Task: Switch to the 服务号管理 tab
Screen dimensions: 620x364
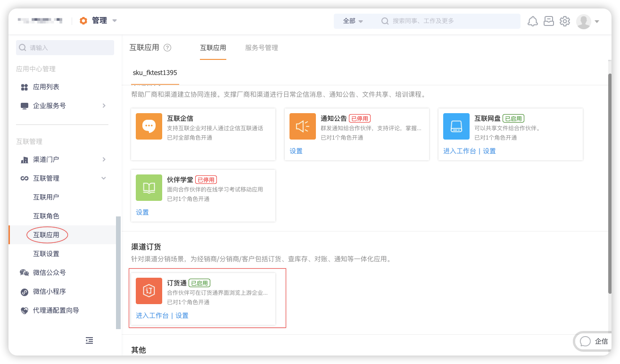Action: click(x=262, y=48)
